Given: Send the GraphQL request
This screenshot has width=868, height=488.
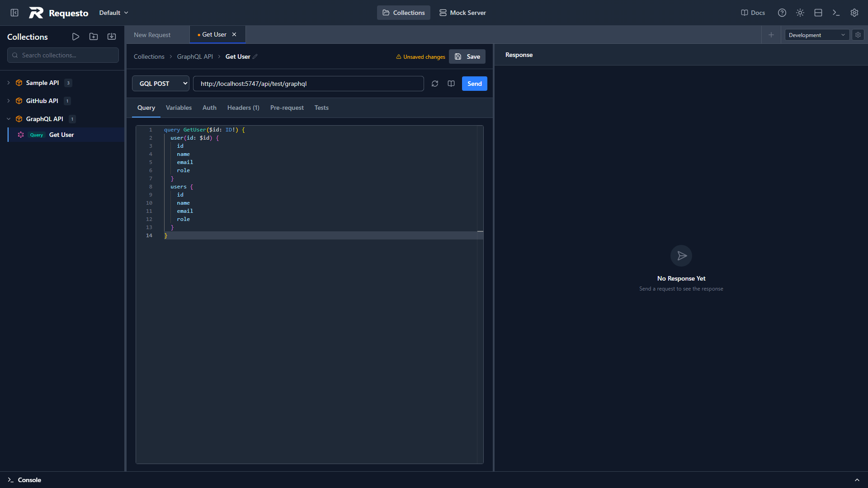Looking at the screenshot, I should pos(474,84).
